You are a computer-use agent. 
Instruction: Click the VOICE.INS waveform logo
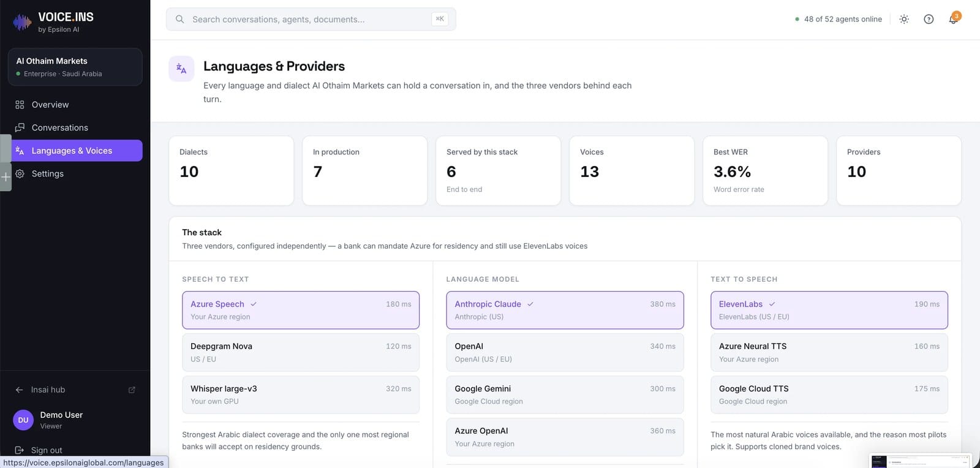click(22, 22)
